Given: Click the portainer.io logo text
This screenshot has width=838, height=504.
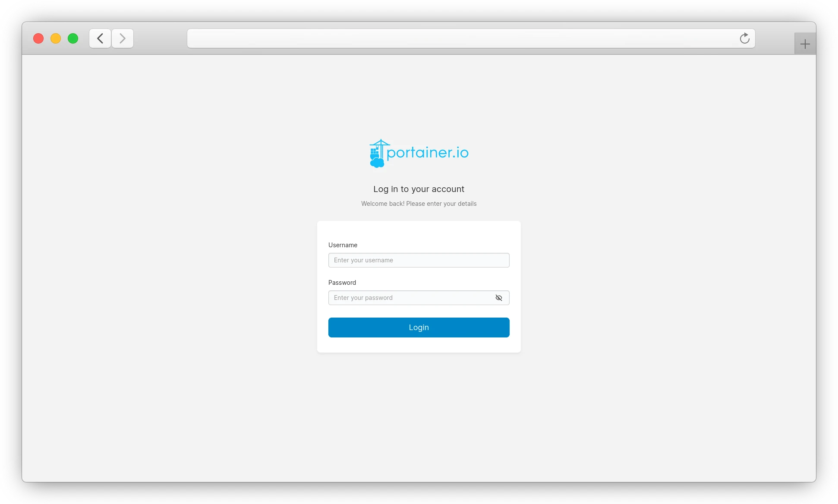Looking at the screenshot, I should (427, 153).
